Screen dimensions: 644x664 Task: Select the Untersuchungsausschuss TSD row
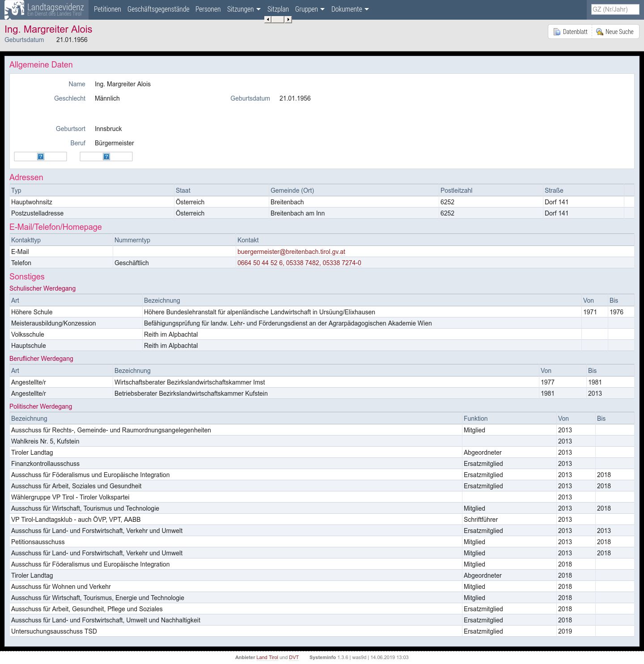coord(322,631)
